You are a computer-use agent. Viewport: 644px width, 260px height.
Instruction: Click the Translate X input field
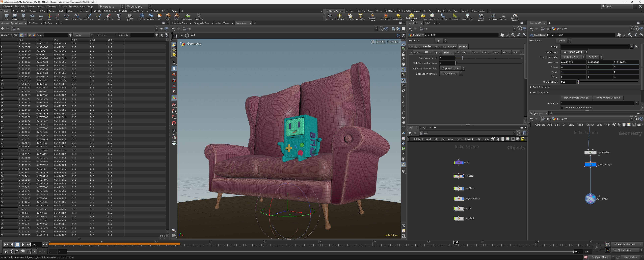pos(573,62)
